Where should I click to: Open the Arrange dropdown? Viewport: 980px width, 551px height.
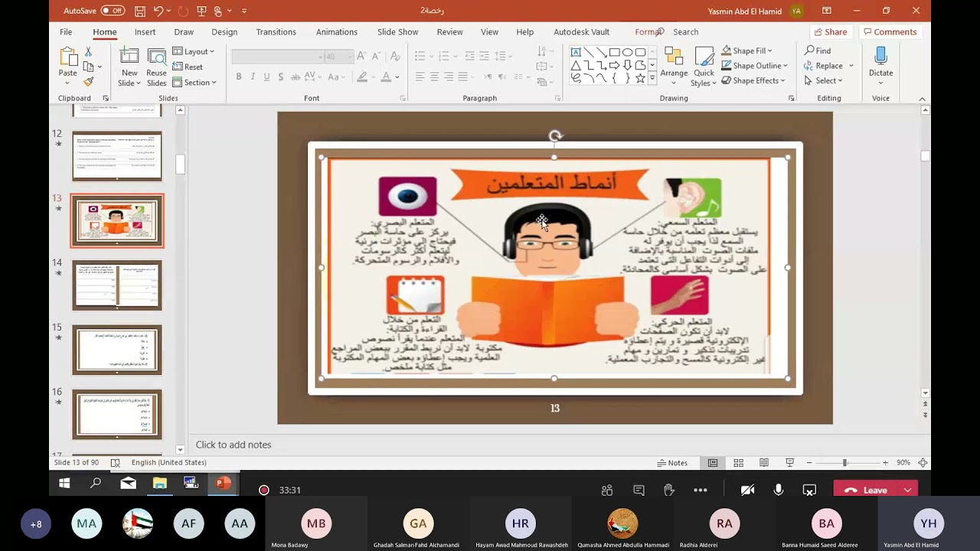674,66
